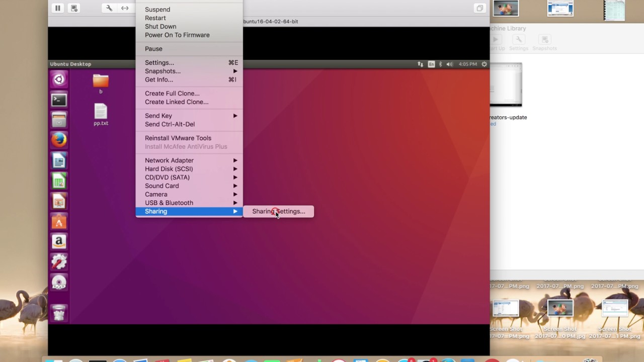Select Create Full Clone...
Viewport: 644px width, 362px height.
coord(189,94)
